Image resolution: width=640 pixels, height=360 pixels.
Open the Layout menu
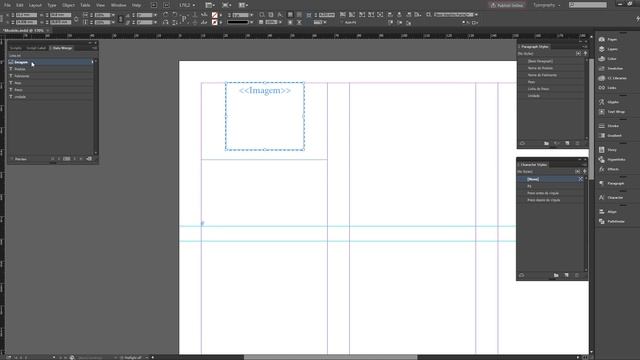[x=35, y=5]
